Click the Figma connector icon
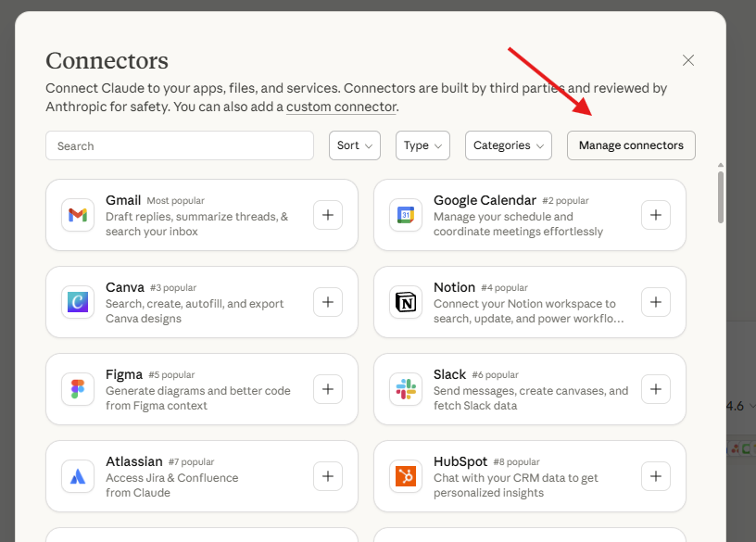Viewport: 756px width, 542px height. (77, 389)
